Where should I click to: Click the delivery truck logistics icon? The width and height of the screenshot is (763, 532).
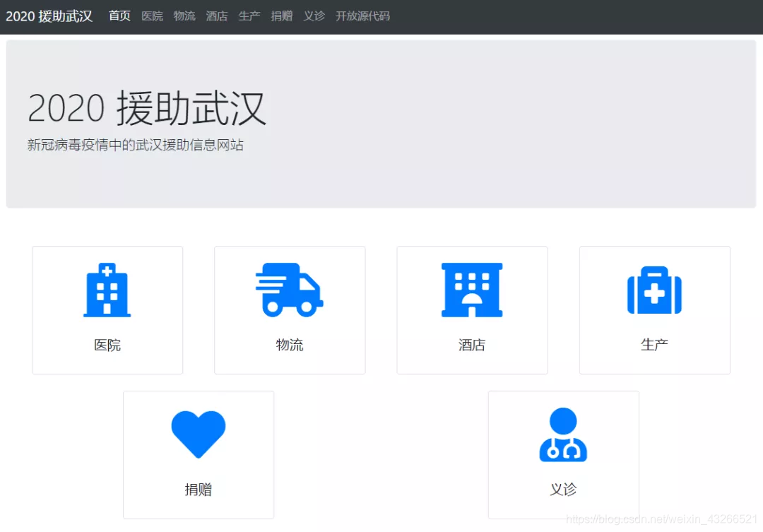pyautogui.click(x=290, y=290)
